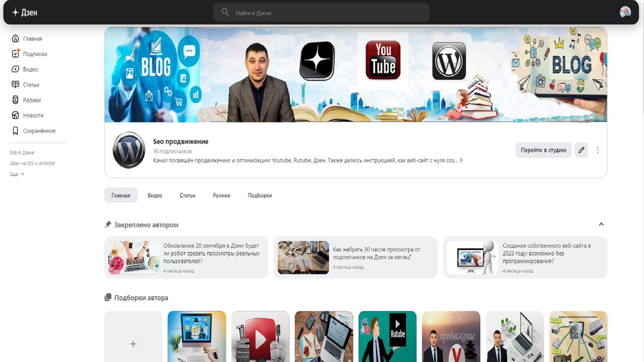Click the Статьи book icon in sidebar
Viewport: 644px width, 362px height.
pos(15,84)
